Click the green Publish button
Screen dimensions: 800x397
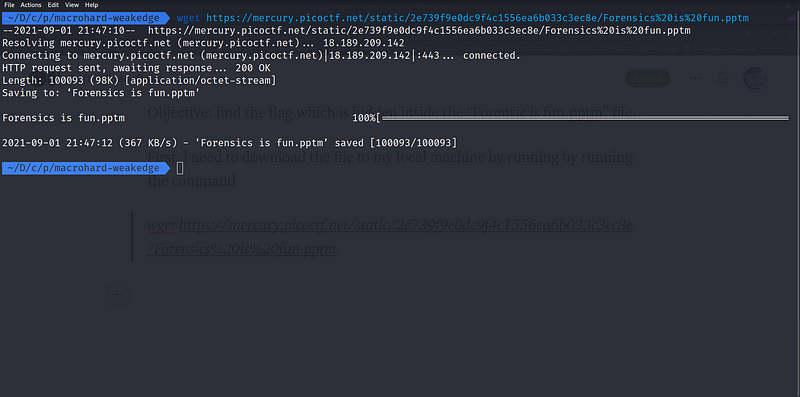[x=647, y=79]
